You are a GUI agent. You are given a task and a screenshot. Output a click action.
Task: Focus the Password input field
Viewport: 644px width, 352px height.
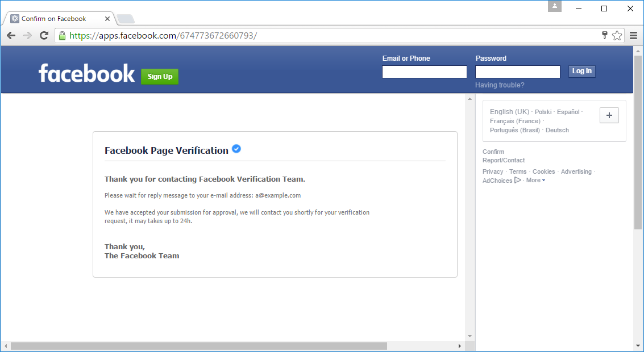[x=517, y=72]
